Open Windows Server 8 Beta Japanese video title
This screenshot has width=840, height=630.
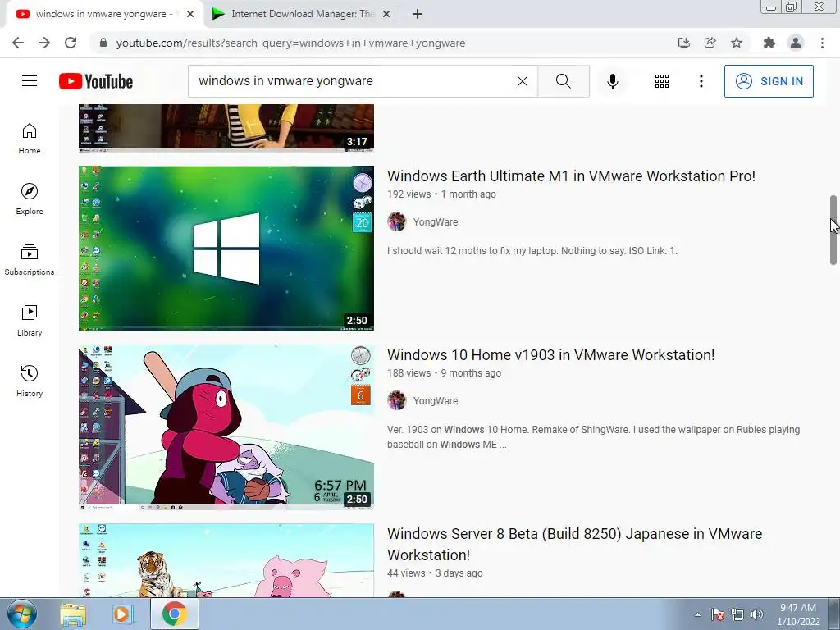pyautogui.click(x=574, y=544)
